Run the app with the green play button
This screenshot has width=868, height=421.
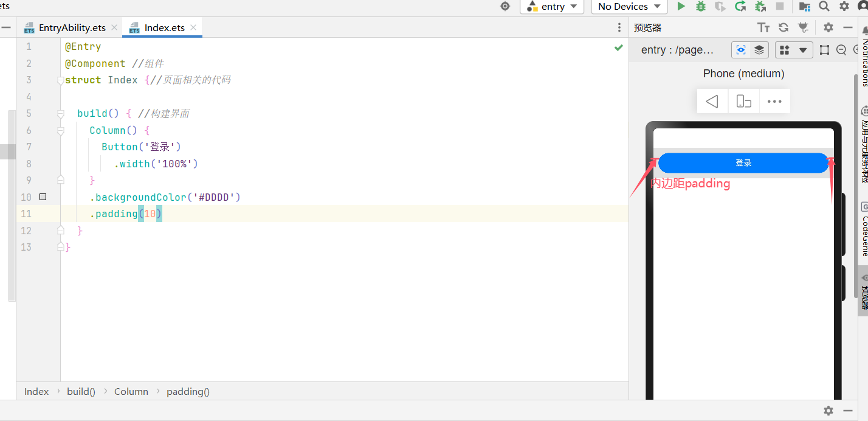pyautogui.click(x=681, y=6)
